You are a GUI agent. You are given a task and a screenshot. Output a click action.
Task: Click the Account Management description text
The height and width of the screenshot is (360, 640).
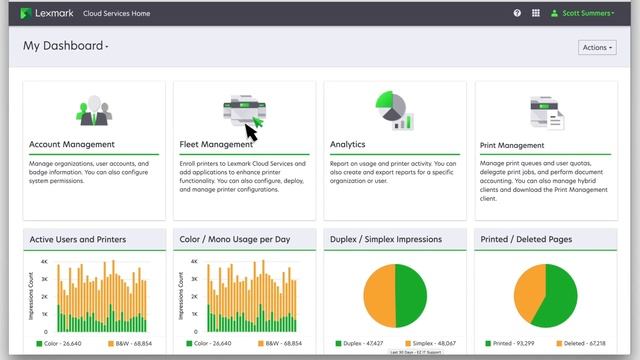pyautogui.click(x=89, y=172)
